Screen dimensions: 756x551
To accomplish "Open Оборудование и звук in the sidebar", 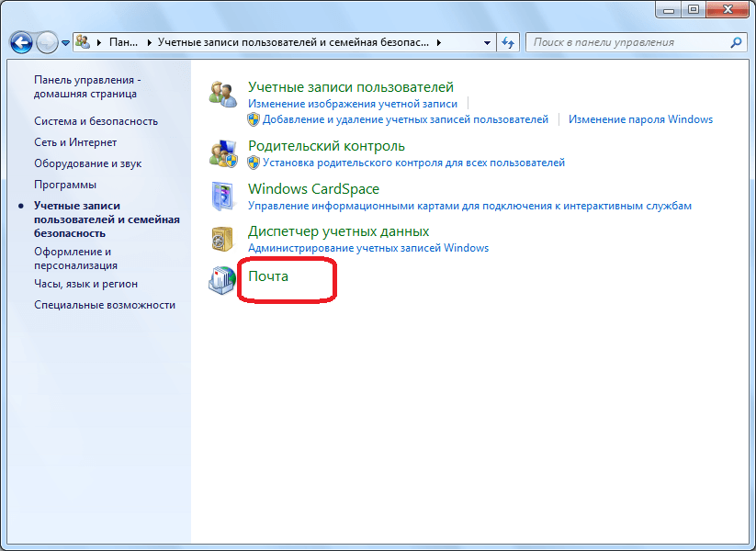I will (87, 163).
